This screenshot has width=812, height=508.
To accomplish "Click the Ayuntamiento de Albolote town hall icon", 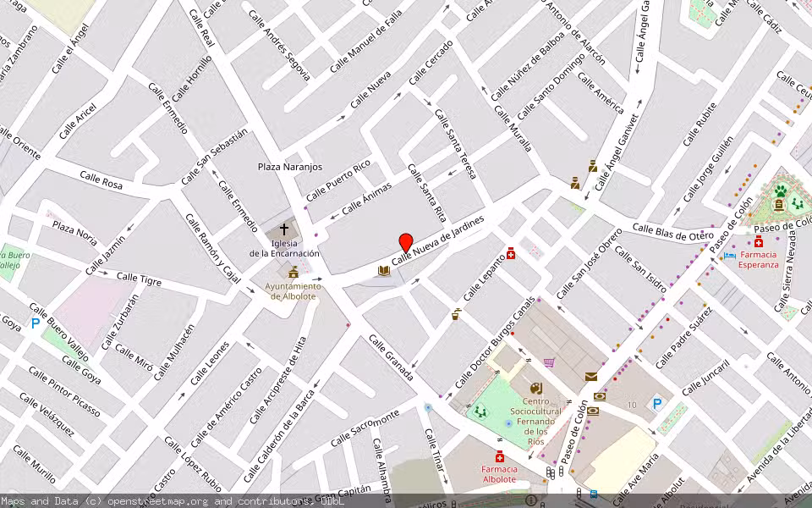I will point(293,273).
